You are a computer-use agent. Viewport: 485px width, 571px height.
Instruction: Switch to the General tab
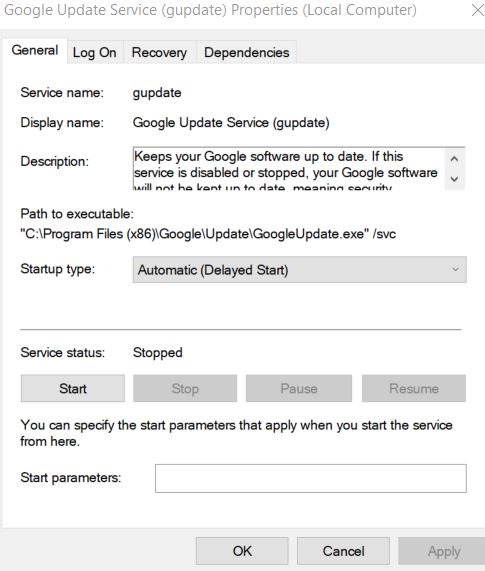(35, 51)
